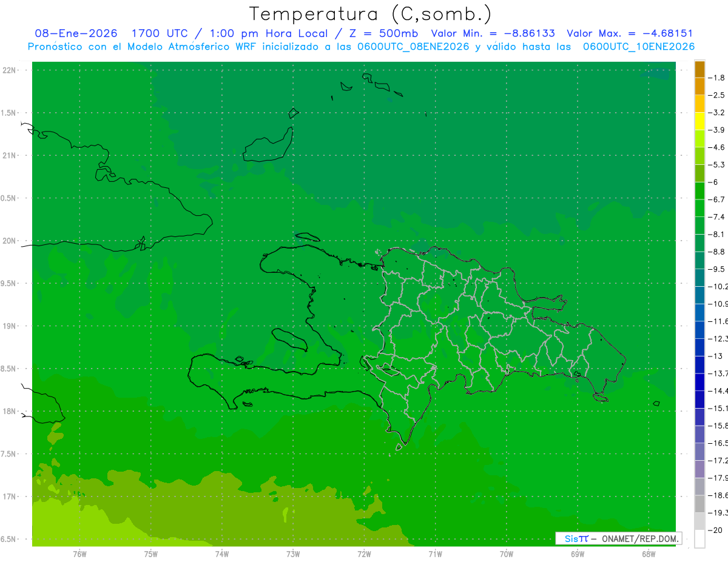The image size is (728, 562).
Task: Click Great Inagua island outline near 21N 73W
Action: click(x=267, y=146)
